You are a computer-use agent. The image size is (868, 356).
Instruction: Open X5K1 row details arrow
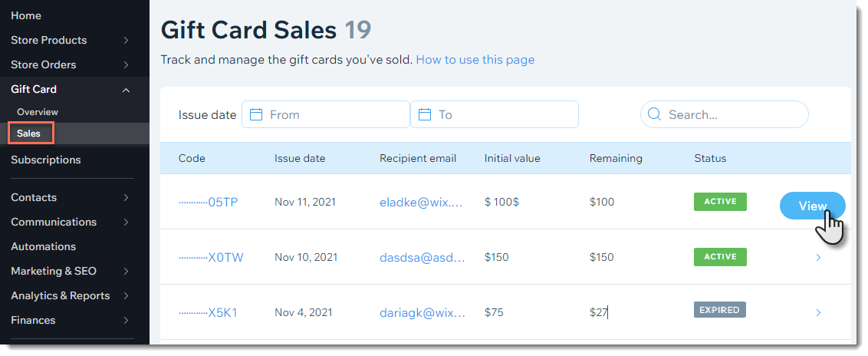(x=818, y=313)
